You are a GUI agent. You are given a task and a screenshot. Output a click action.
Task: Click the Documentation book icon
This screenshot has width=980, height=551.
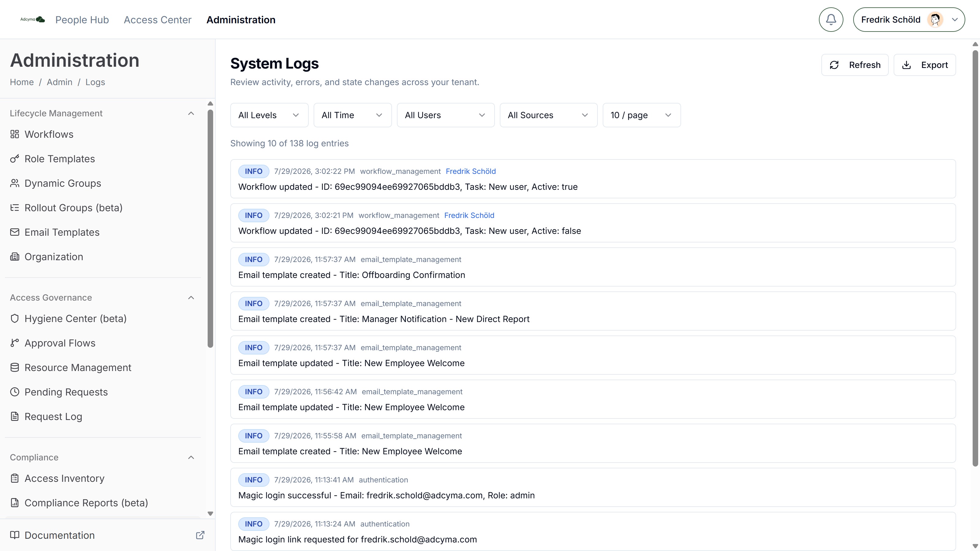[x=14, y=535]
